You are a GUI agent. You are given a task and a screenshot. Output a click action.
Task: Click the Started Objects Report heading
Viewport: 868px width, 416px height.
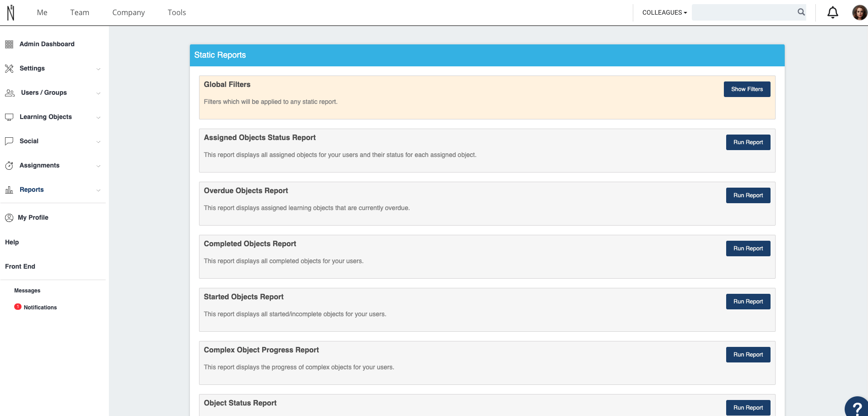(243, 297)
